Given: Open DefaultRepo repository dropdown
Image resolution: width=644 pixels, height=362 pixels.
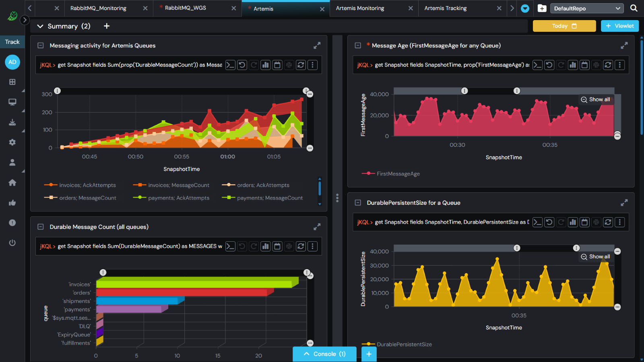Looking at the screenshot, I should (587, 8).
